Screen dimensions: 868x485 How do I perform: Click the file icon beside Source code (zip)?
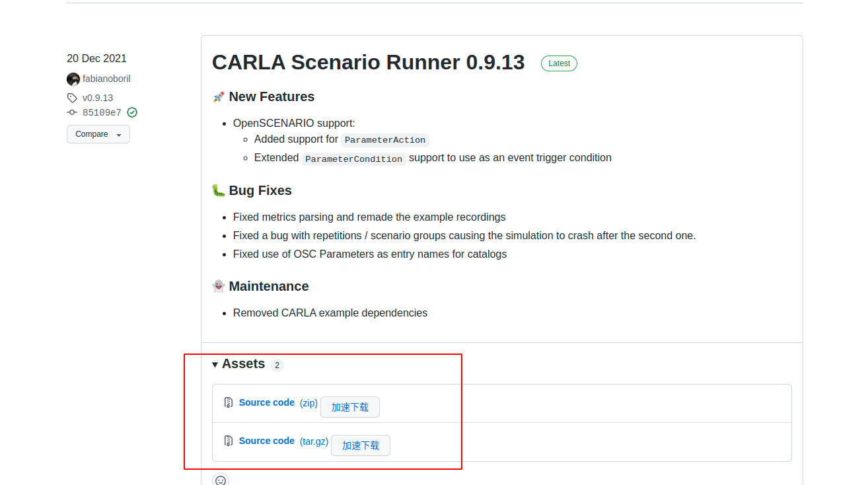point(229,402)
